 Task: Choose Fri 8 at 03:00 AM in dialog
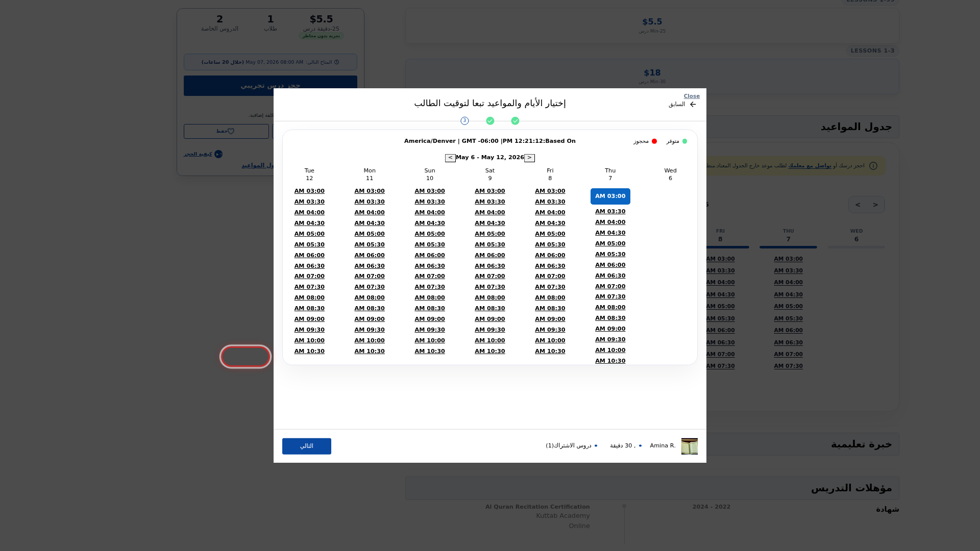tap(550, 191)
